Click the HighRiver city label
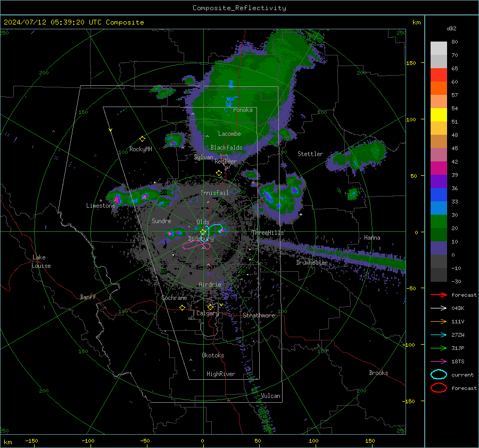This screenshot has height=448, width=479. pos(221,374)
